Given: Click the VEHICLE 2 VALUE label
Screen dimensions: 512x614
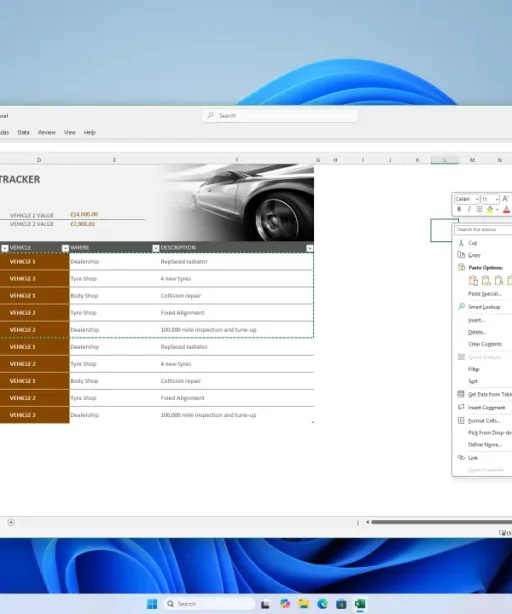Looking at the screenshot, I should click(x=32, y=224).
